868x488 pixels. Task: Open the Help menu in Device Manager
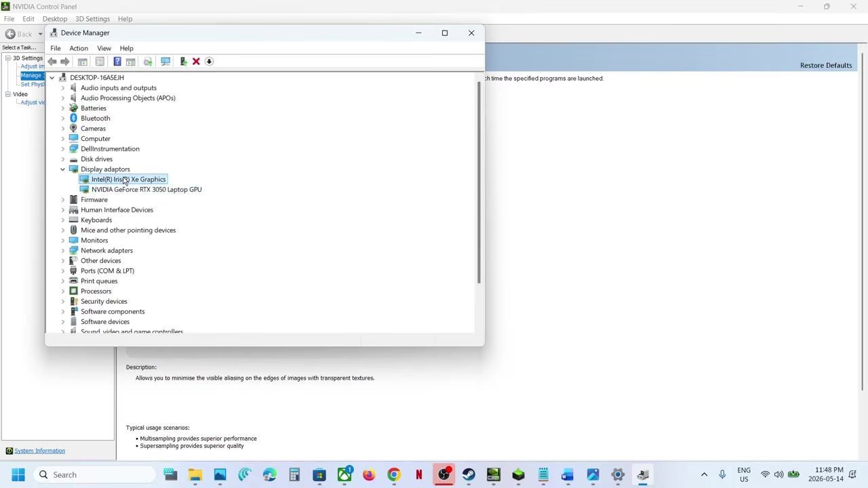[x=126, y=48]
